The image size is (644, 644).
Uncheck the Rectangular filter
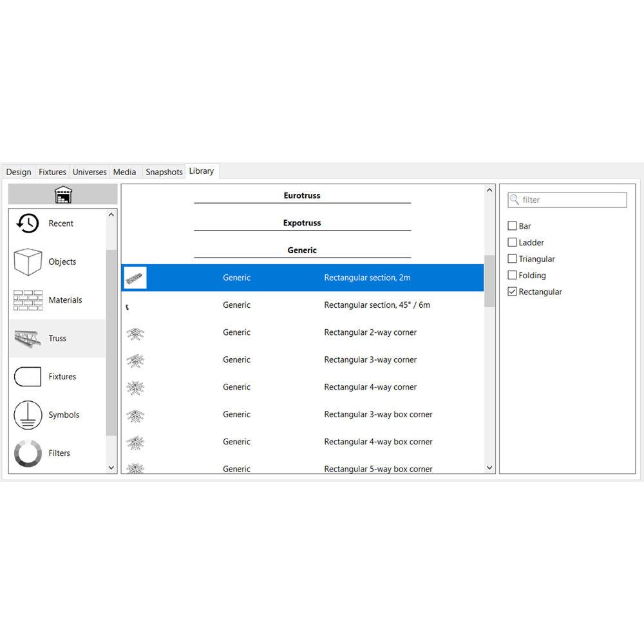pyautogui.click(x=512, y=291)
